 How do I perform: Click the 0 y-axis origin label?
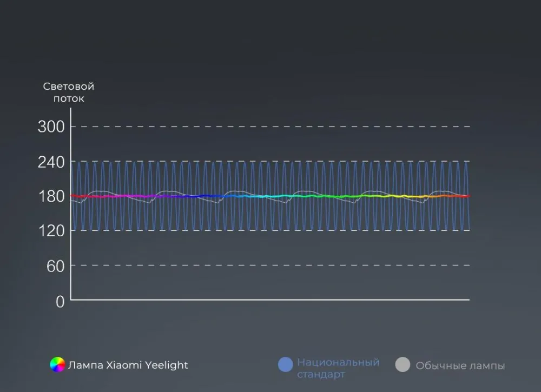[x=61, y=302]
